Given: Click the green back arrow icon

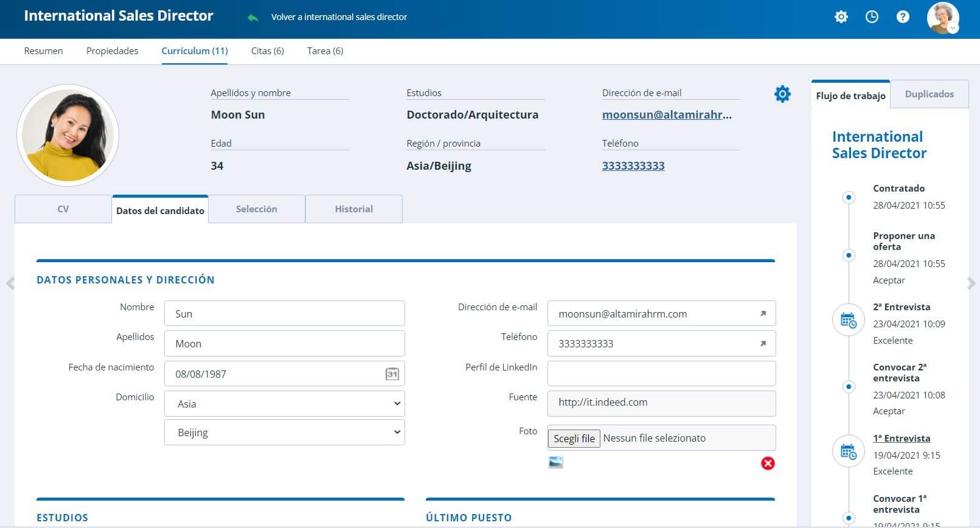Looking at the screenshot, I should (x=253, y=18).
